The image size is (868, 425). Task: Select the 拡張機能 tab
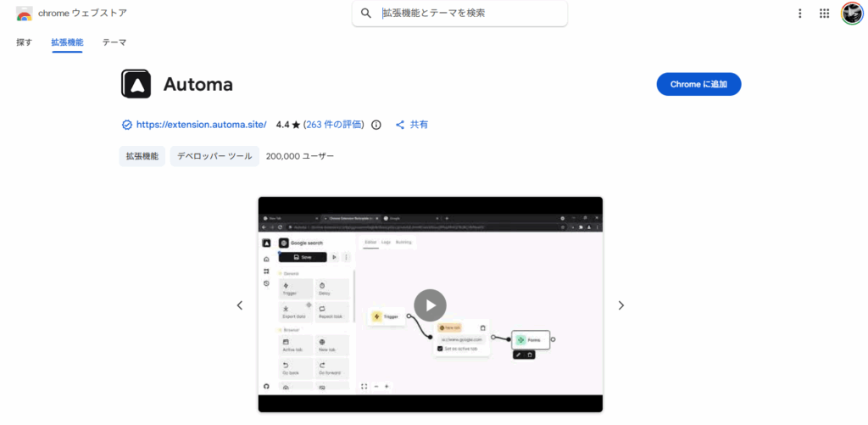pyautogui.click(x=67, y=42)
